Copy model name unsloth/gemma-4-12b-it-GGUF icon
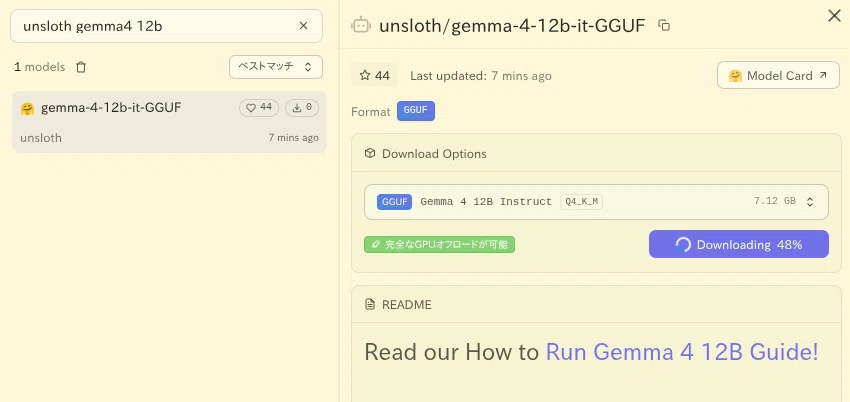The image size is (850, 402). pyautogui.click(x=664, y=25)
